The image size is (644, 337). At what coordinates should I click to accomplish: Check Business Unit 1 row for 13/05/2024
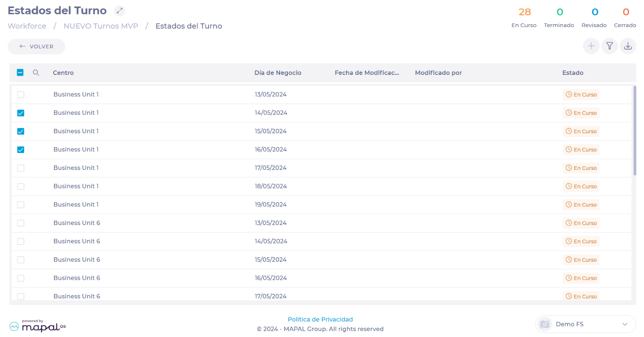click(x=21, y=95)
